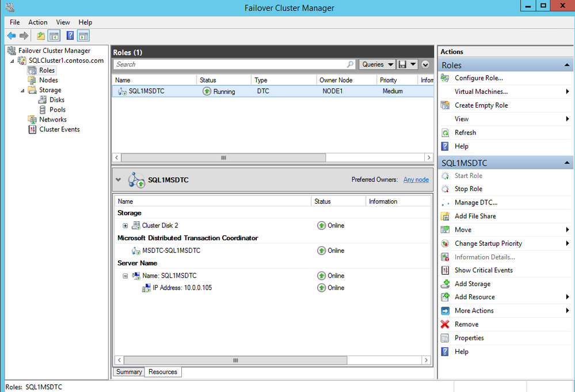The height and width of the screenshot is (392, 575).
Task: Click the green Refresh icon
Action: click(x=445, y=133)
